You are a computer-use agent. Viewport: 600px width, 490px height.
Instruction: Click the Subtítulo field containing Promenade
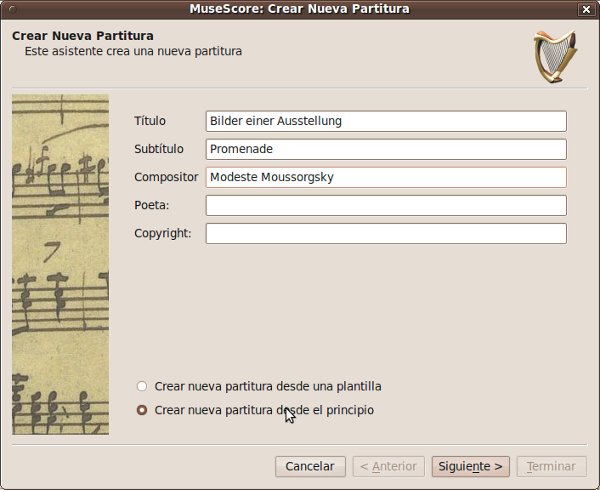(386, 149)
